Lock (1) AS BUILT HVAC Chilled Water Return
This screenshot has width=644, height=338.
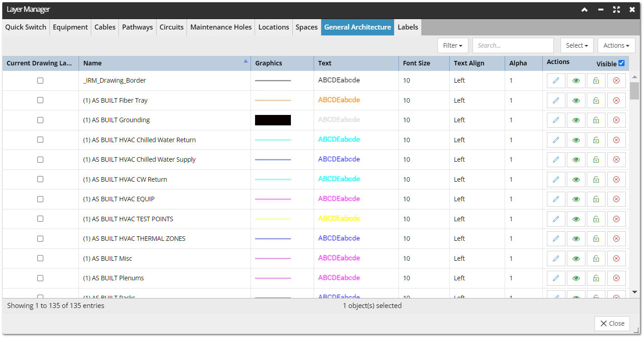(596, 140)
